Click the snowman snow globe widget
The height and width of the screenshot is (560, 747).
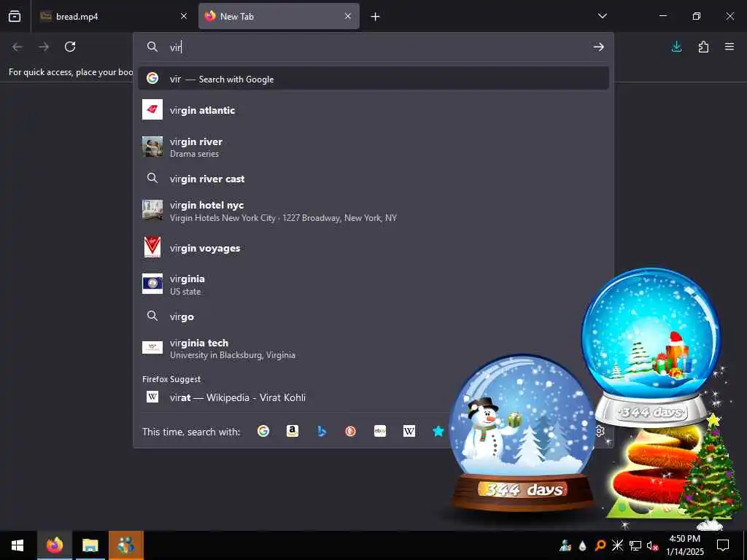pos(522,431)
